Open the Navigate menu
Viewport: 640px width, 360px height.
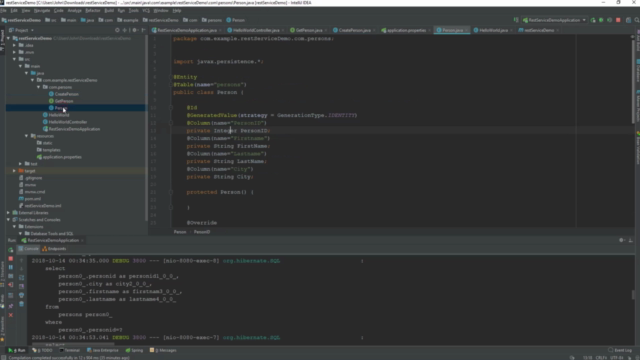pyautogui.click(x=42, y=11)
